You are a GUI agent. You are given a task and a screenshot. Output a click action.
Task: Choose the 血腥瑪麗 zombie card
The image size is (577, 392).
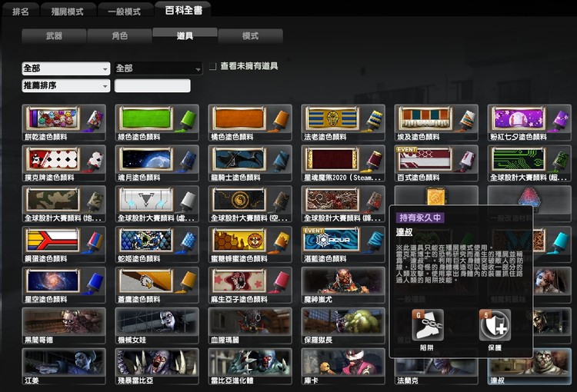[250, 326]
